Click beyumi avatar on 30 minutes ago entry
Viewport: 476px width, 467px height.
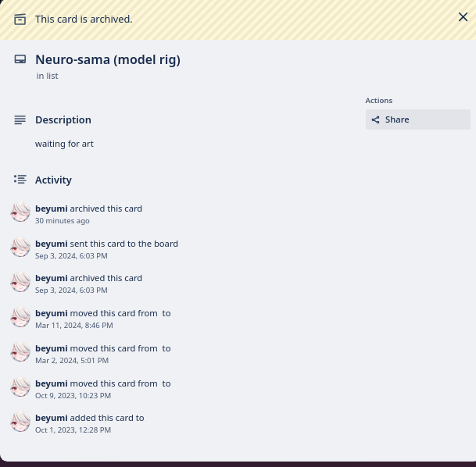20,212
